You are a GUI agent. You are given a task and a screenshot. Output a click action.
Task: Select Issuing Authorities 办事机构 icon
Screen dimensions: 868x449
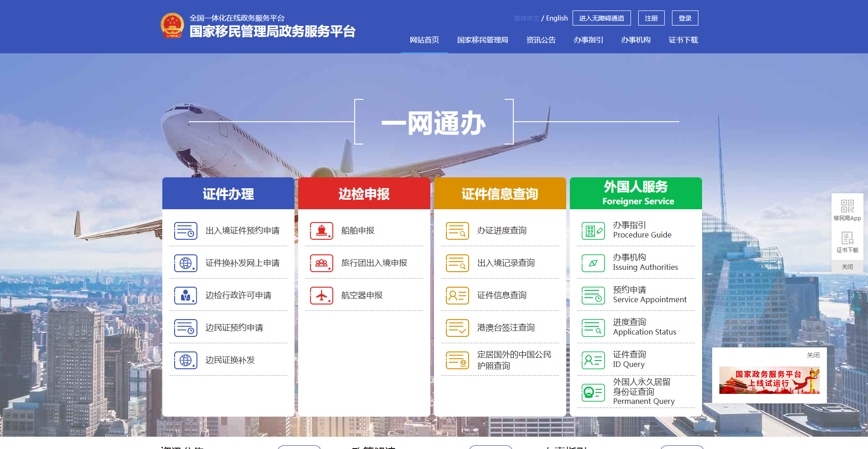point(593,263)
